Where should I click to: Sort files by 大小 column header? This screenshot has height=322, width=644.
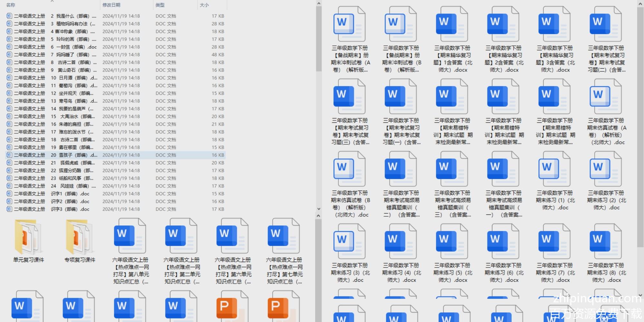tap(204, 5)
